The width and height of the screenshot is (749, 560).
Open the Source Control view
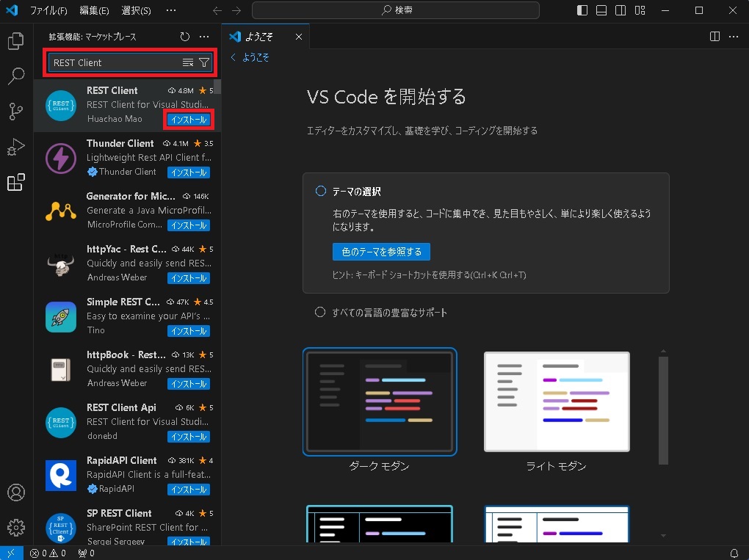[15, 112]
